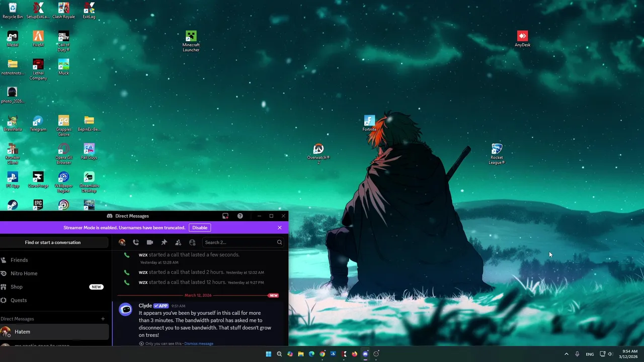Click the Create DM plus icon
Image resolution: width=644 pixels, height=362 pixels.
tap(103, 319)
